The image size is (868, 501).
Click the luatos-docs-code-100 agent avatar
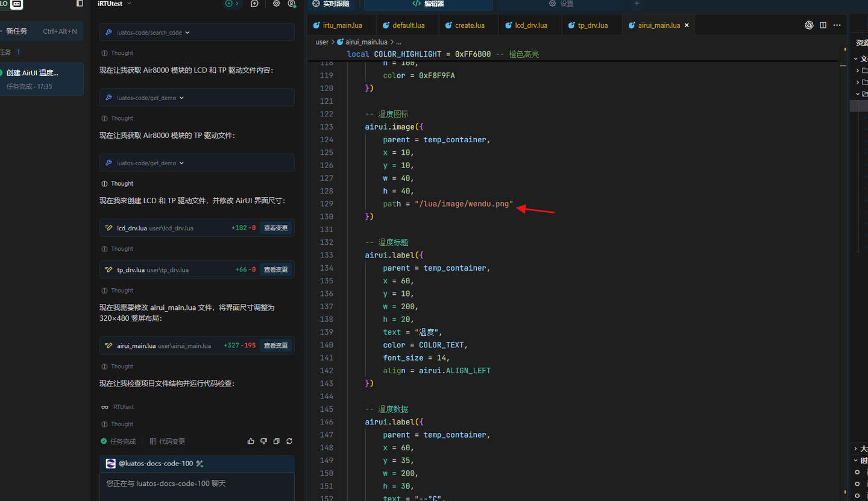(x=110, y=464)
